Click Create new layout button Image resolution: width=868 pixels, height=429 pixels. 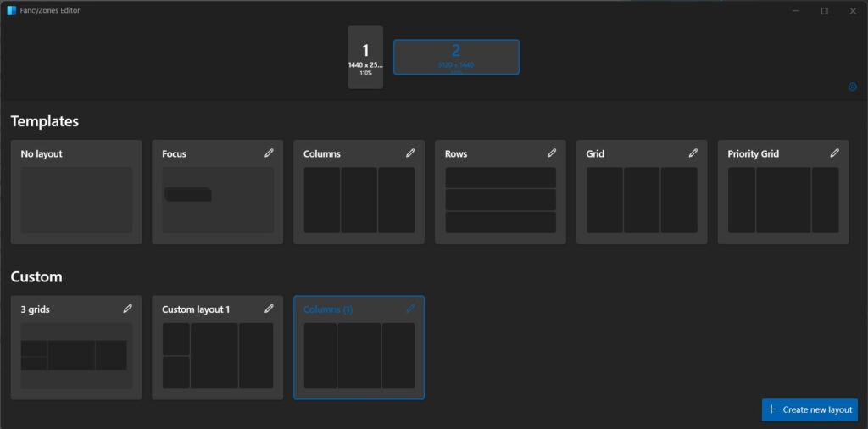coord(810,409)
